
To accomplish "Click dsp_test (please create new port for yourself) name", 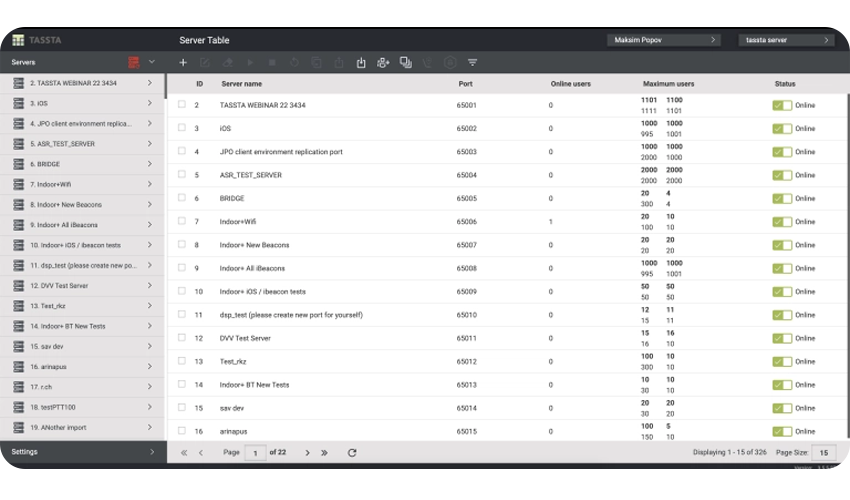I will pyautogui.click(x=291, y=315).
